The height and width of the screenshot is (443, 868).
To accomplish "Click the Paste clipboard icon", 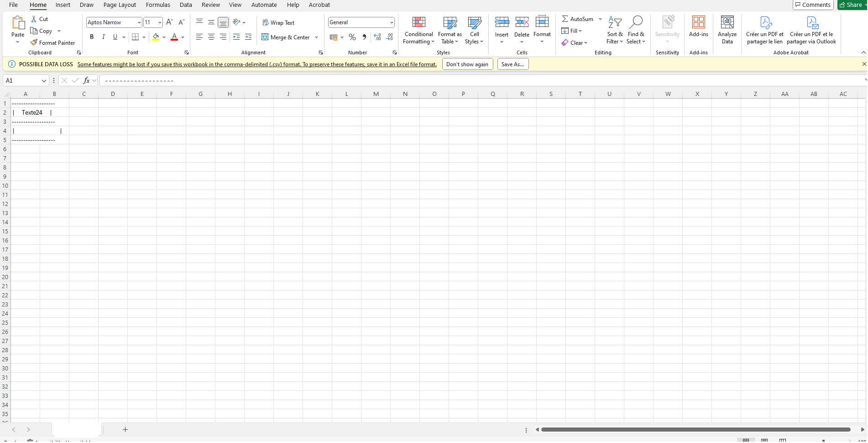I will tap(18, 23).
